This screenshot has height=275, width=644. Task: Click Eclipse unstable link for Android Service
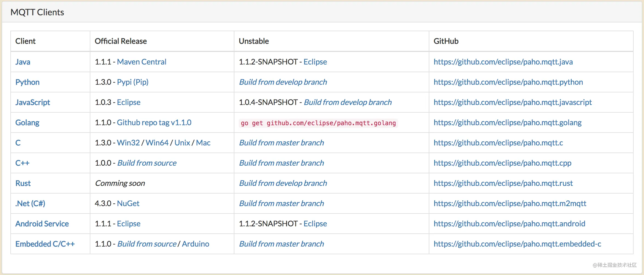(x=315, y=224)
